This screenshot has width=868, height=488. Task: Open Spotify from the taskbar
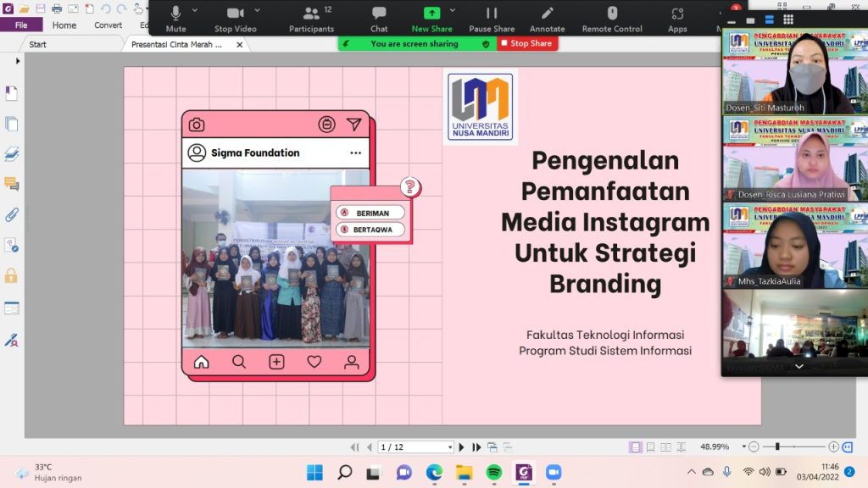pyautogui.click(x=494, y=473)
